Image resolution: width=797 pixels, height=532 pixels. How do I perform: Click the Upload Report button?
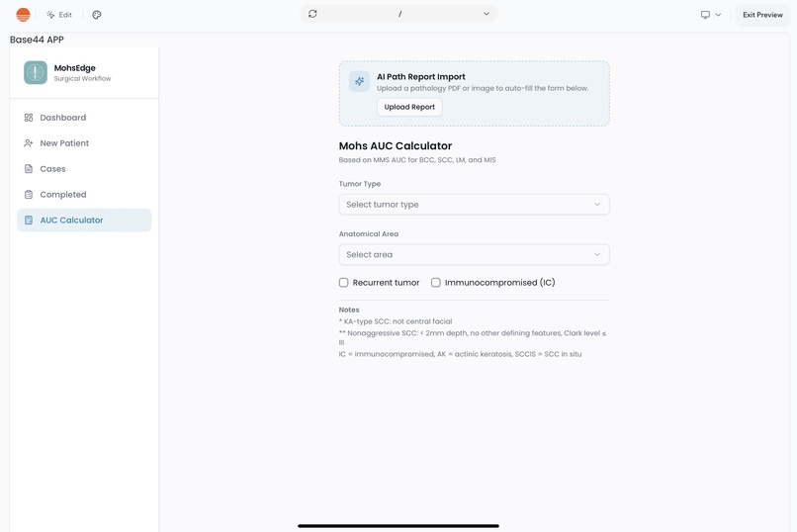pyautogui.click(x=409, y=107)
